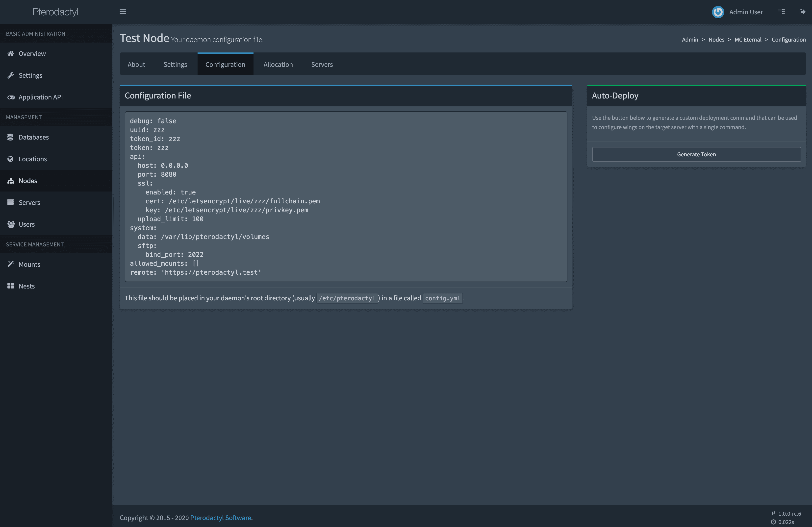Click inside the configuration file code box
The width and height of the screenshot is (812, 527).
pyautogui.click(x=346, y=197)
